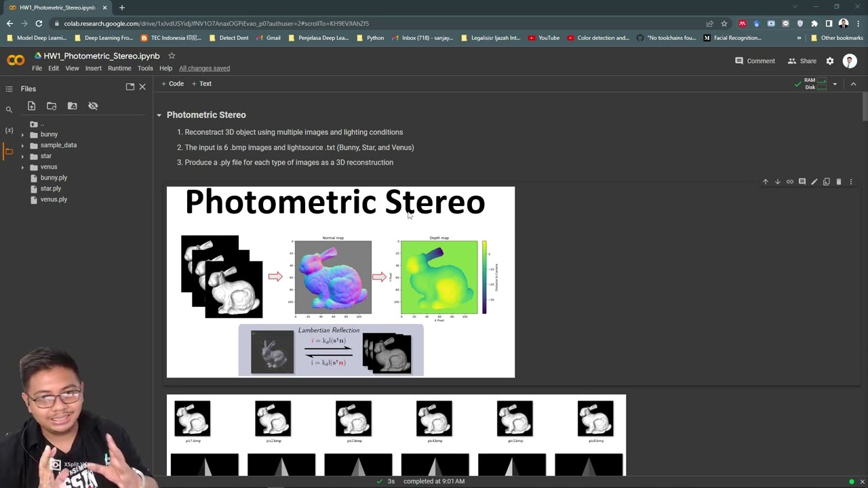This screenshot has width=868, height=488.
Task: Mirror cell in tab
Action: pos(827,182)
